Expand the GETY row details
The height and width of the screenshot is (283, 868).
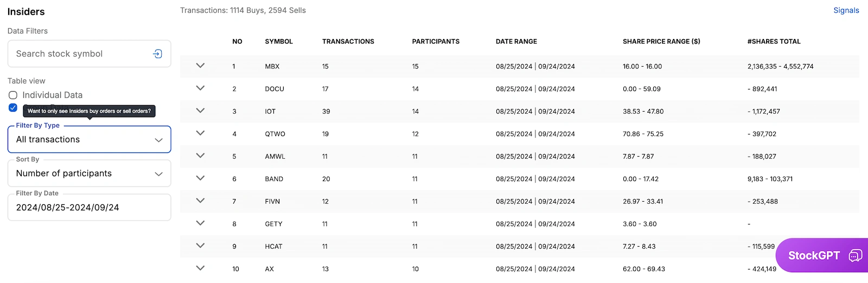200,223
